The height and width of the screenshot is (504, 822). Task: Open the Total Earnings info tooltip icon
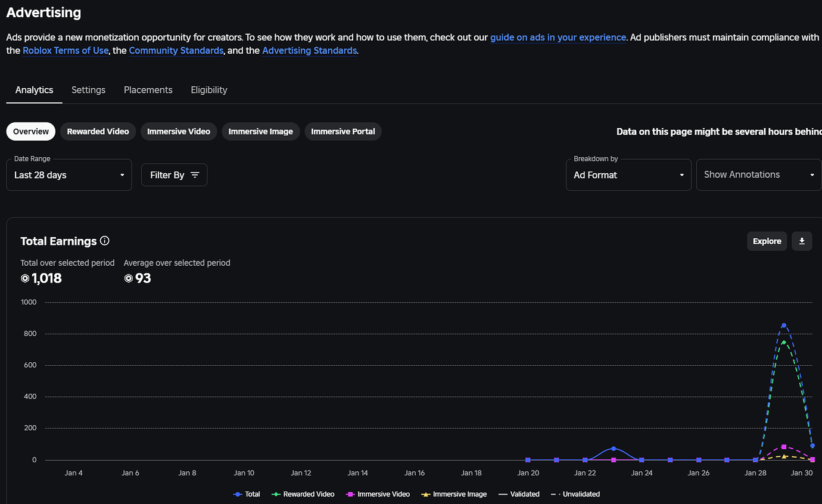104,241
